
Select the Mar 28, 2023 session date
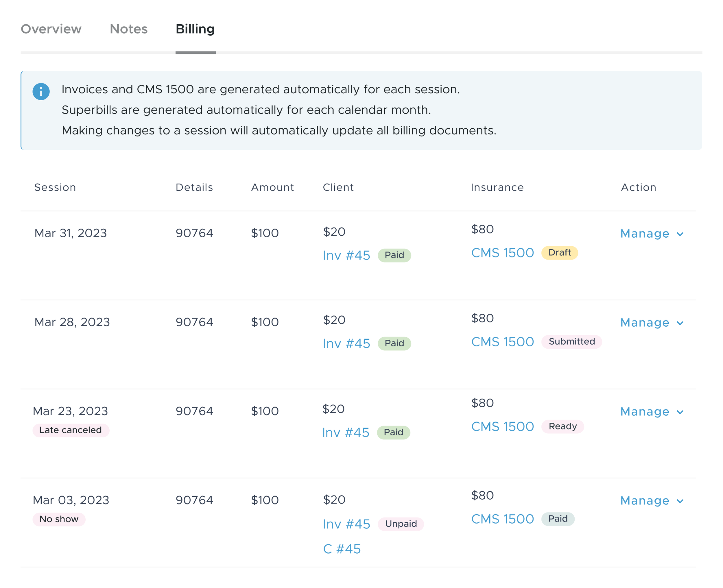72,322
